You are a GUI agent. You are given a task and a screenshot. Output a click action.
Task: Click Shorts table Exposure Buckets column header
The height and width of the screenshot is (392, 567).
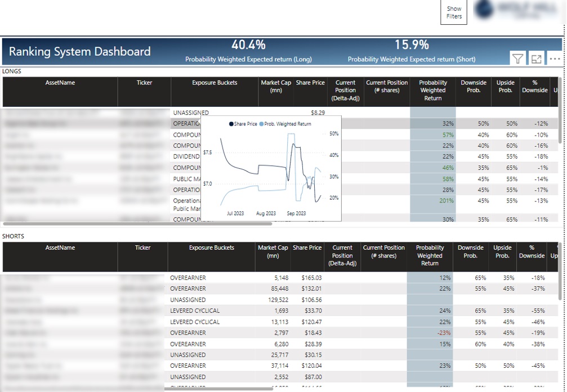pos(212,247)
